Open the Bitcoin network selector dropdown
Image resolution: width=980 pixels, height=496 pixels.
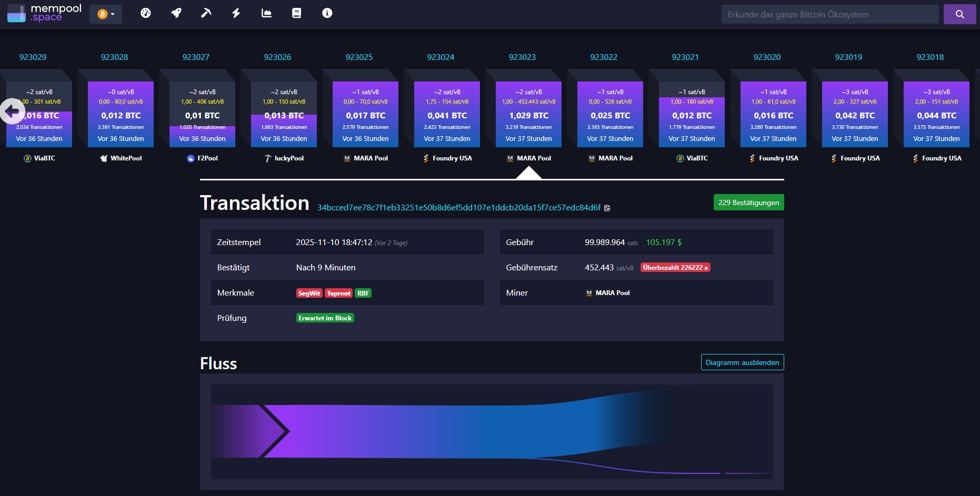point(106,14)
